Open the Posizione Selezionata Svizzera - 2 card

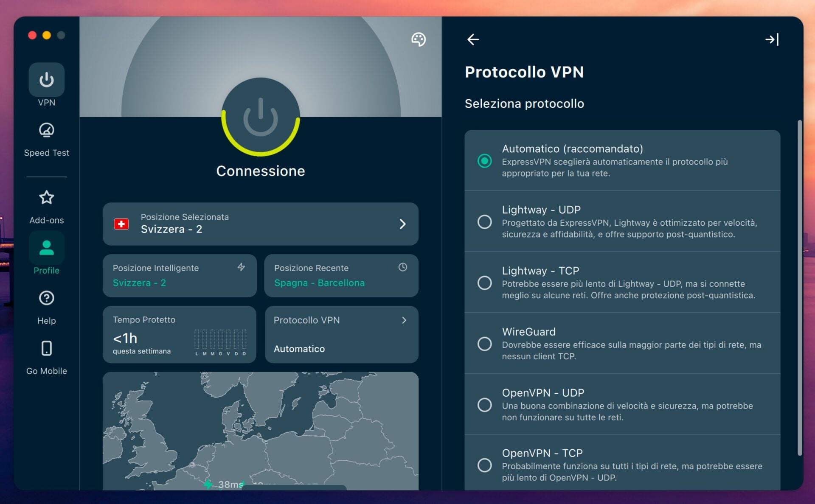(261, 224)
